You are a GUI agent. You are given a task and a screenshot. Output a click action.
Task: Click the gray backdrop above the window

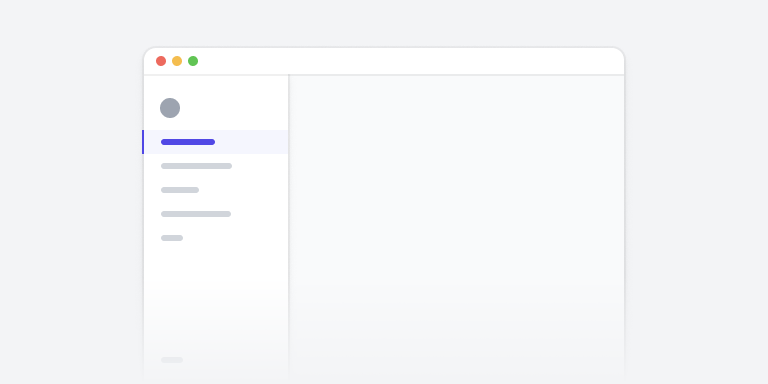point(384,23)
